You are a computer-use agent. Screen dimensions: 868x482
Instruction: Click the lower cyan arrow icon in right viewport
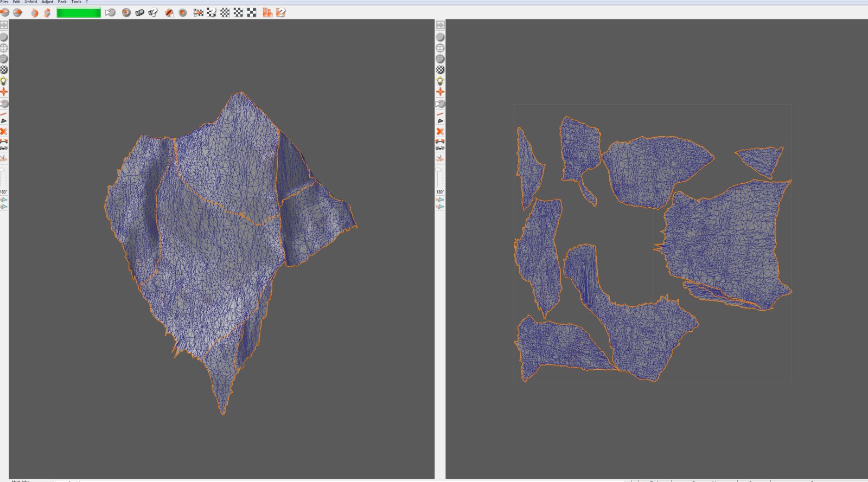440,207
